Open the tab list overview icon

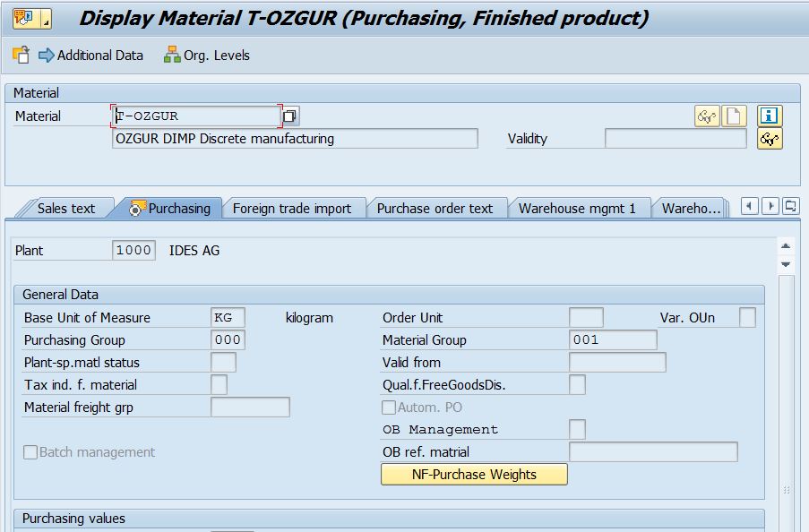pyautogui.click(x=790, y=207)
